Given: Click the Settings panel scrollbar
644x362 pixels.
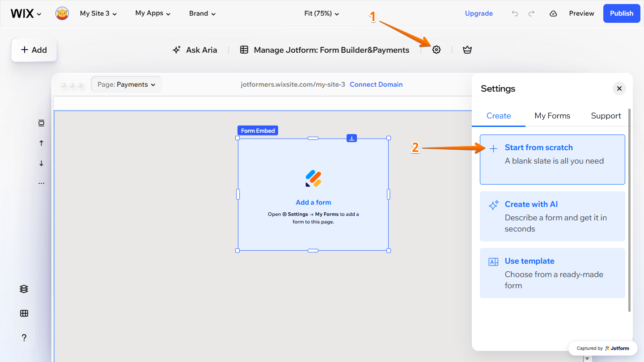Looking at the screenshot, I should click(x=629, y=210).
